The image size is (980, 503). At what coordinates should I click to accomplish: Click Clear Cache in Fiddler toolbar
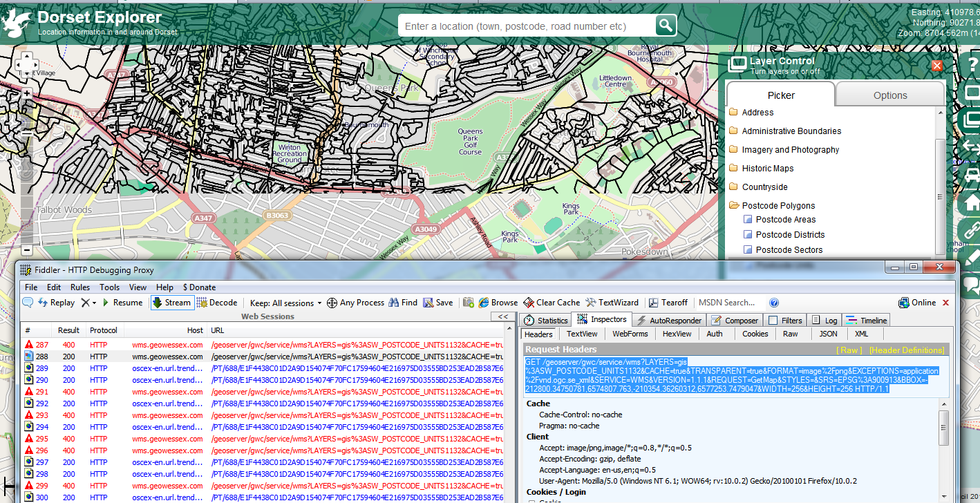[552, 303]
